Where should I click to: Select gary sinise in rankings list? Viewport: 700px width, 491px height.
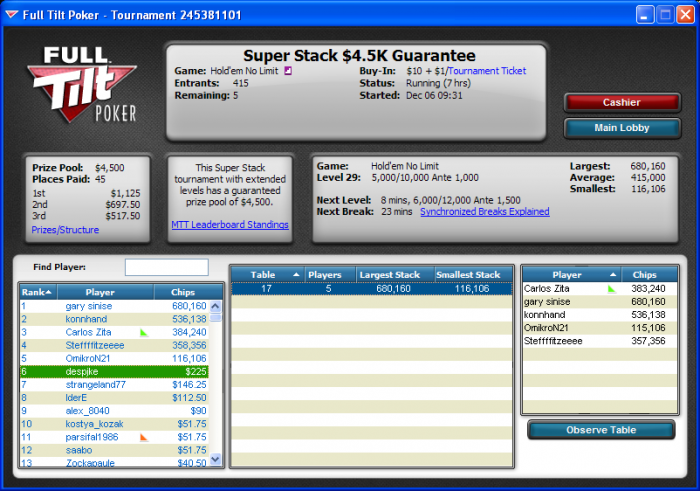(114, 306)
